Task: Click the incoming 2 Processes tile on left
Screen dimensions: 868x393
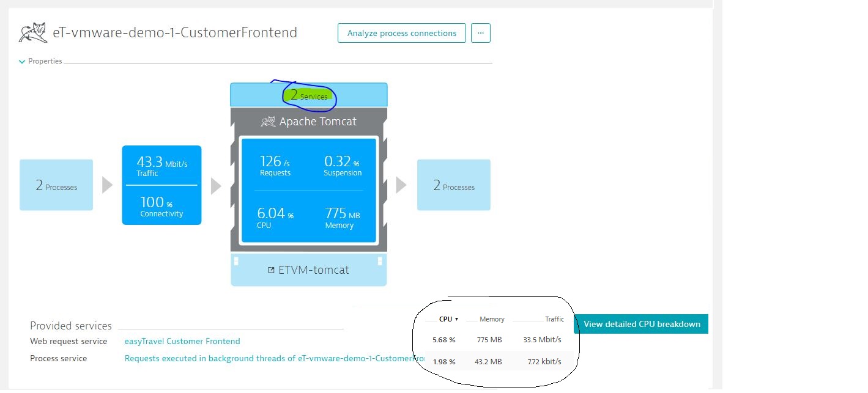Action: (x=56, y=185)
